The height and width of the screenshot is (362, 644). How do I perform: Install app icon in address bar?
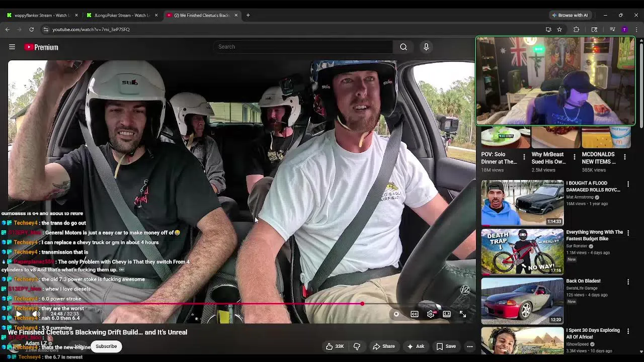point(548,30)
